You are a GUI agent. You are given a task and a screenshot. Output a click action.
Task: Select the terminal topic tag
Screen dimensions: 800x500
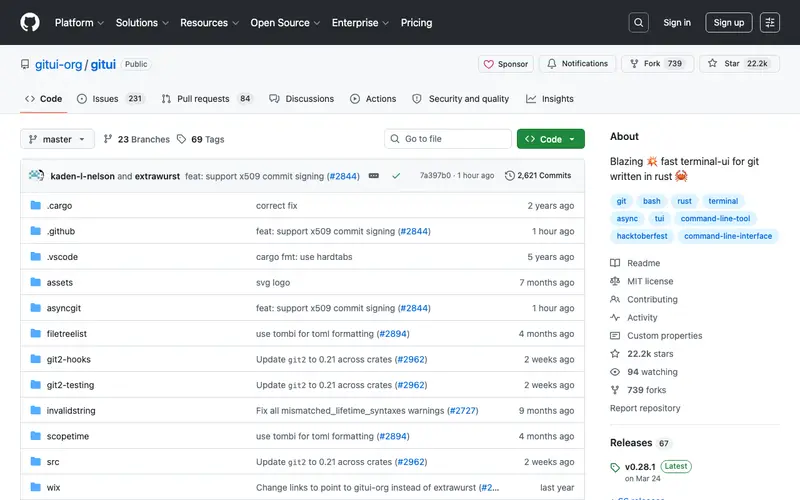point(723,201)
